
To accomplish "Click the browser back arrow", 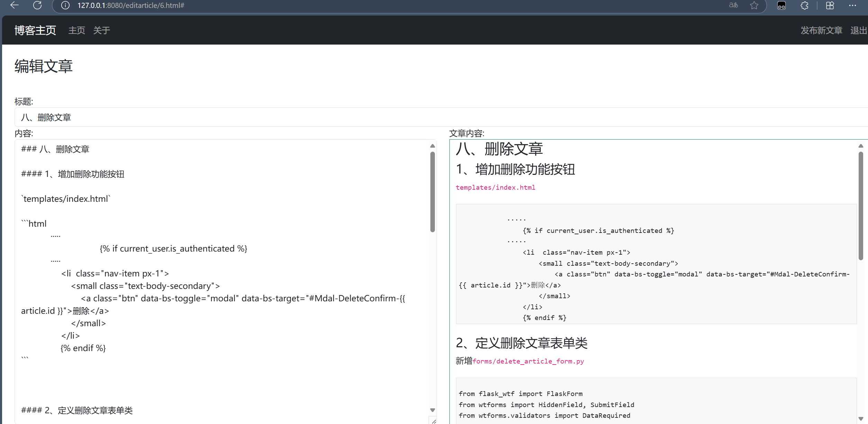I will (x=15, y=5).
